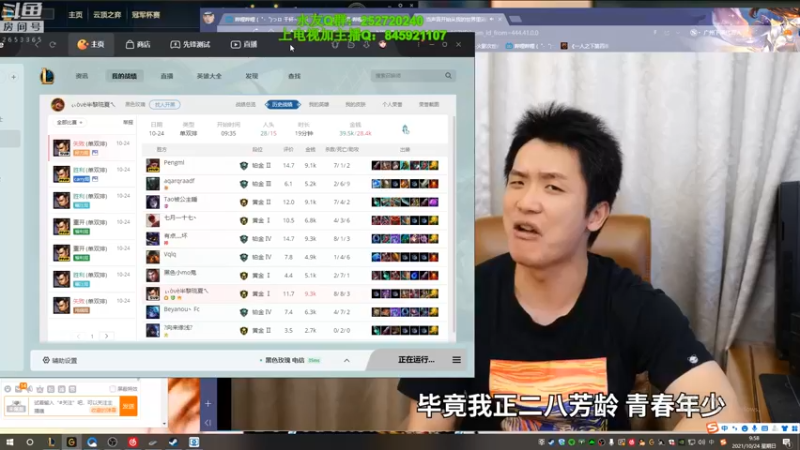Switch to the 个人荣誉 tab
This screenshot has width=800, height=450.
392,105
